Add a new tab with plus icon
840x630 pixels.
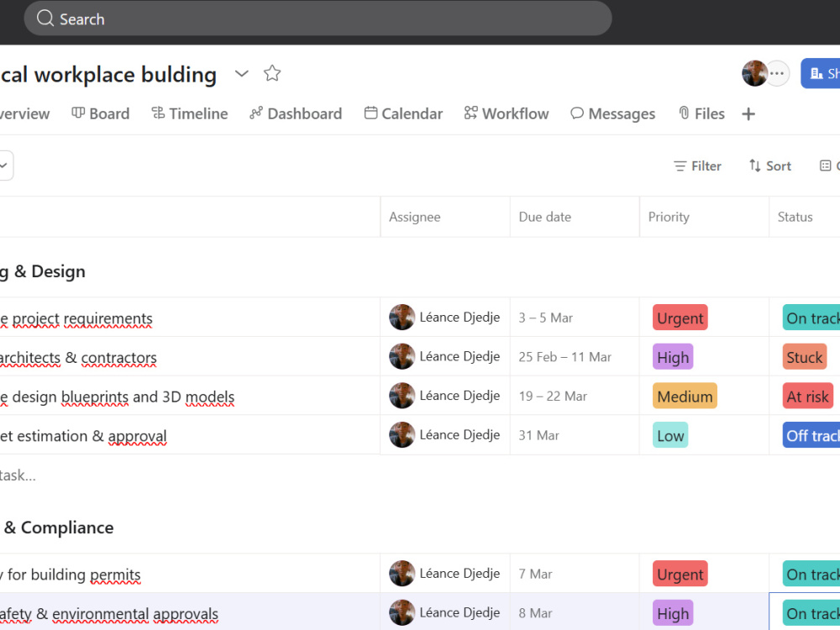point(748,113)
